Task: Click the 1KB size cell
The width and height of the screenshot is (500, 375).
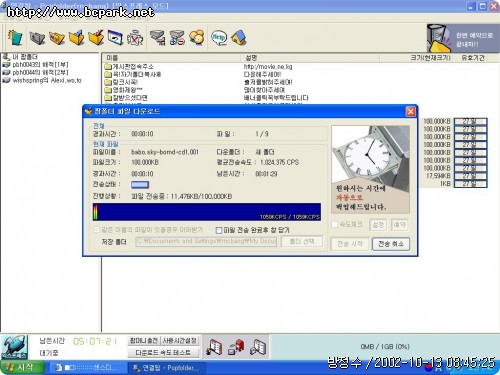Action: click(445, 184)
